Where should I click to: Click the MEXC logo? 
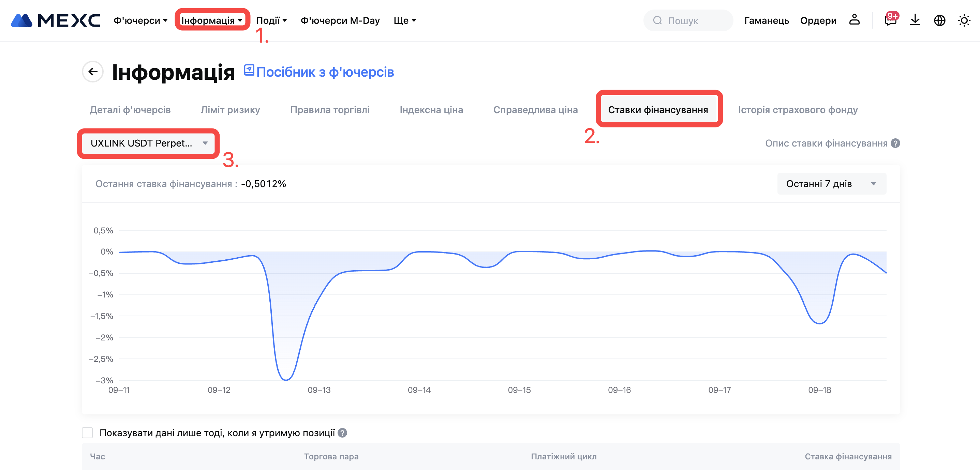(x=56, y=20)
